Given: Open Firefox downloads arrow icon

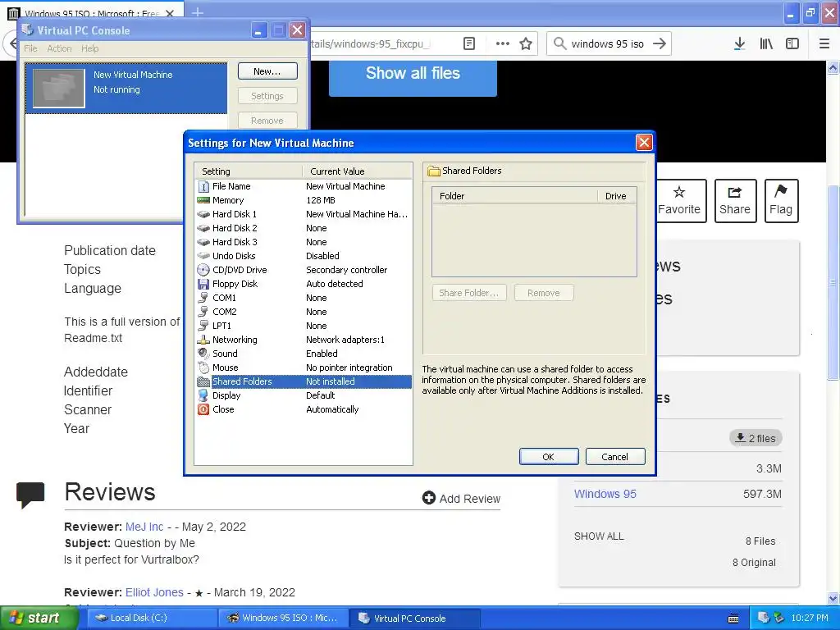Looking at the screenshot, I should point(740,44).
